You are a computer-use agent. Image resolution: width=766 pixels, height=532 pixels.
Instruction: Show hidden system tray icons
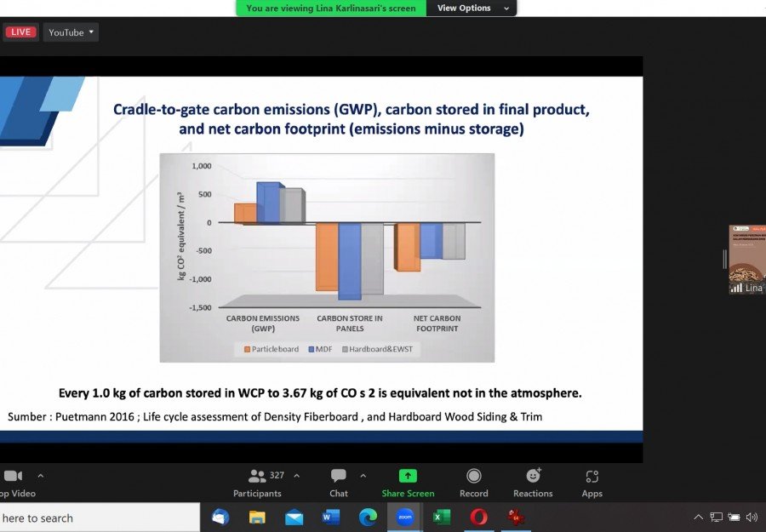click(x=699, y=517)
